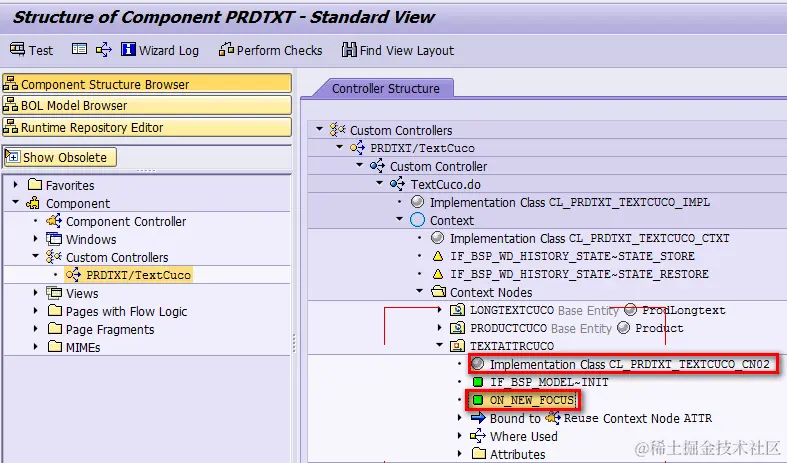This screenshot has width=787, height=463.
Task: Click the Show Obsolete button
Action: click(60, 157)
